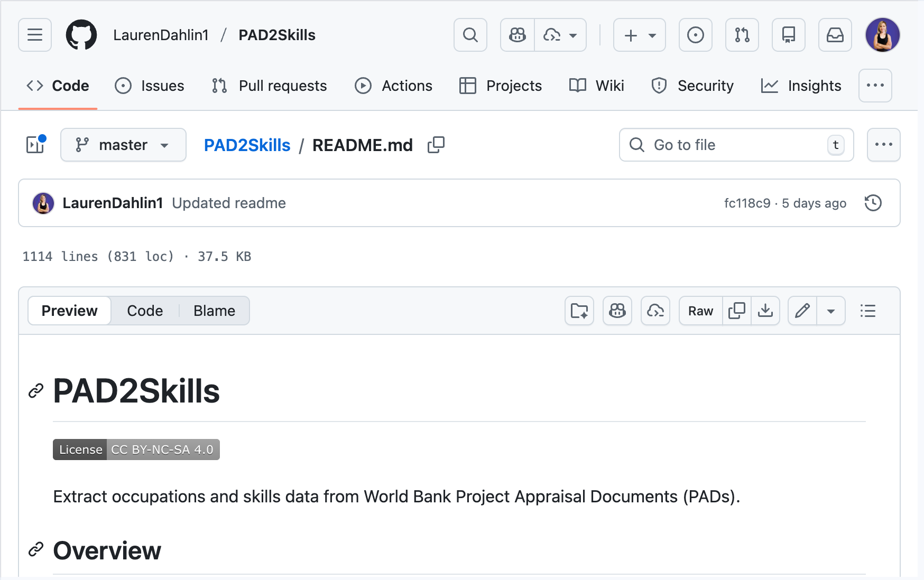Open the notifications inbox icon
924x580 pixels.
835,35
